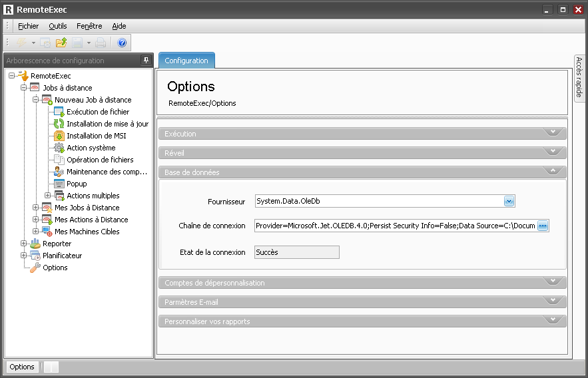This screenshot has height=378, width=588.
Task: Click the Jobs à distance icon
Action: [35, 88]
